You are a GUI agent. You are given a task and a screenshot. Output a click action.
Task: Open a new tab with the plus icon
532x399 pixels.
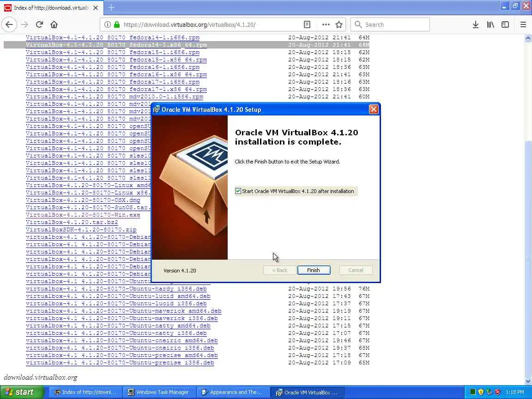pos(111,7)
